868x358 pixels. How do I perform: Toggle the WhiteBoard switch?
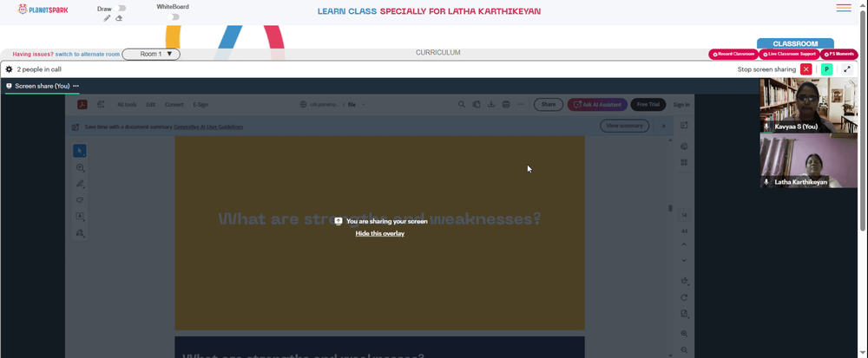(x=174, y=17)
